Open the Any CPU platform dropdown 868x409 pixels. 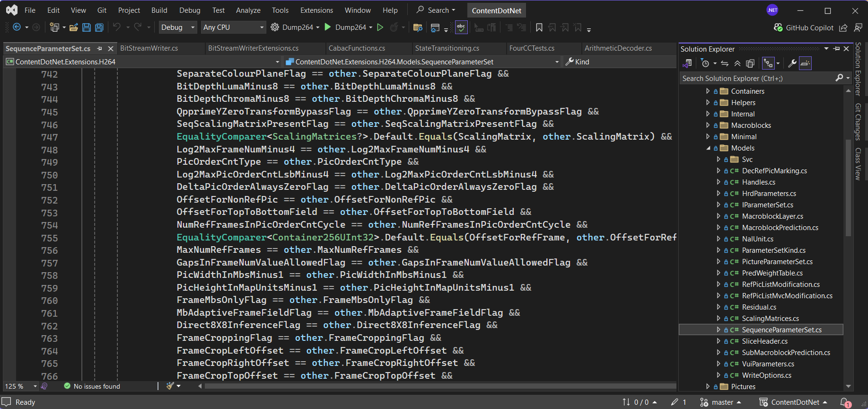(233, 27)
